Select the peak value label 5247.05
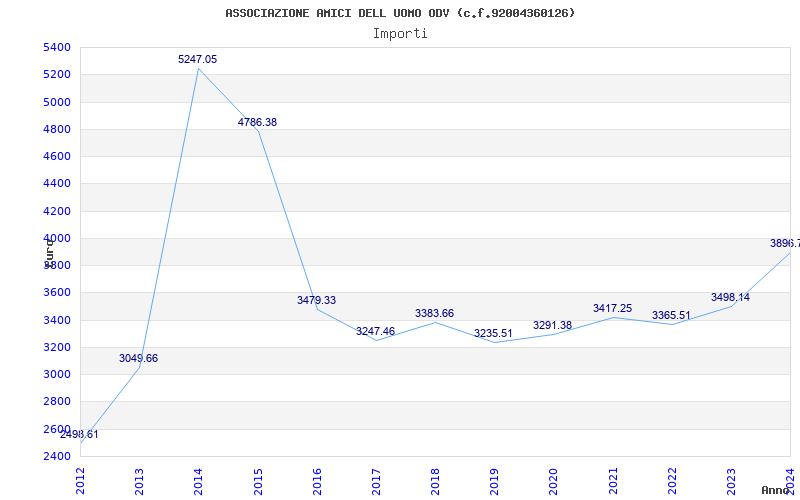The height and width of the screenshot is (500, 800). pyautogui.click(x=197, y=59)
